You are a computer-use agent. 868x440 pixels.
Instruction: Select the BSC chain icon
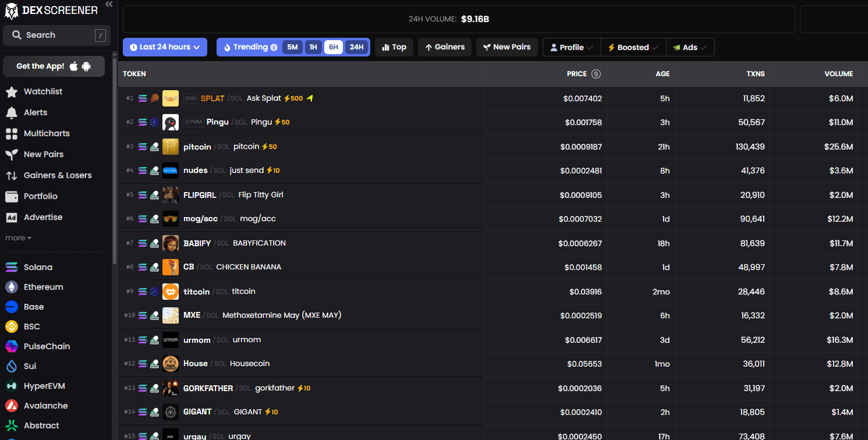coord(12,327)
